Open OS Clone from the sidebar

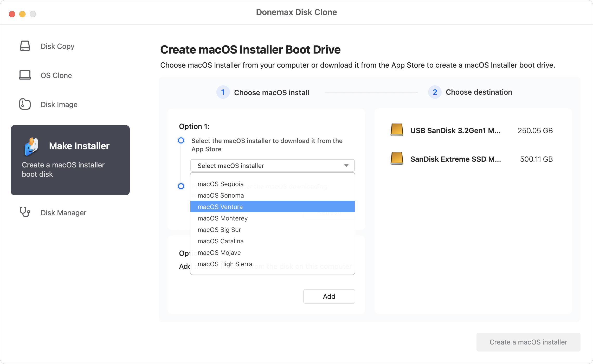25,75
